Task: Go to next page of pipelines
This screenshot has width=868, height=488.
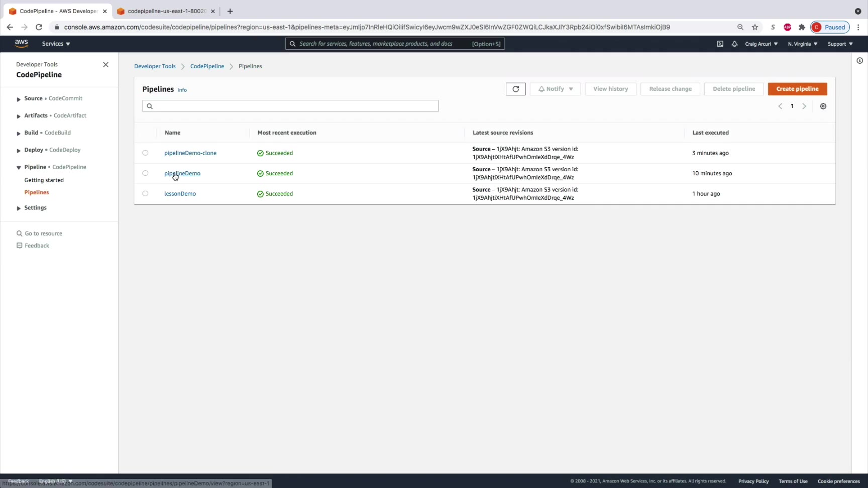Action: (804, 106)
